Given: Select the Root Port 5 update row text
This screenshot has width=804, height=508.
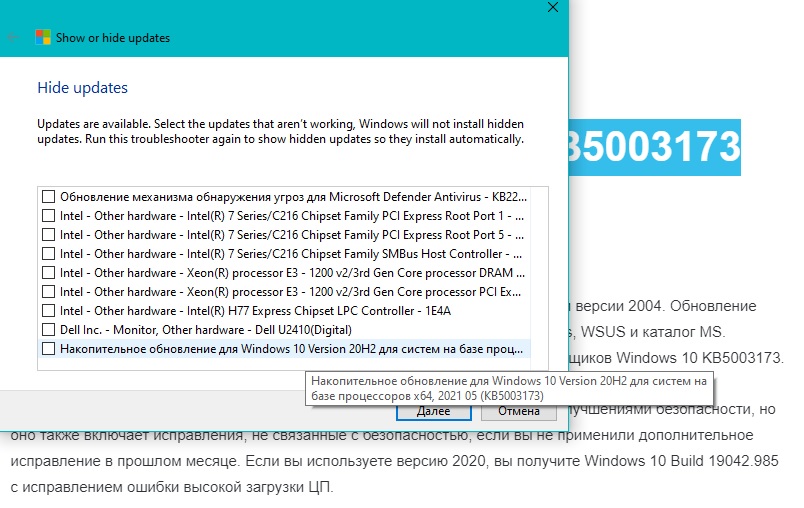Looking at the screenshot, I should coord(292,235).
